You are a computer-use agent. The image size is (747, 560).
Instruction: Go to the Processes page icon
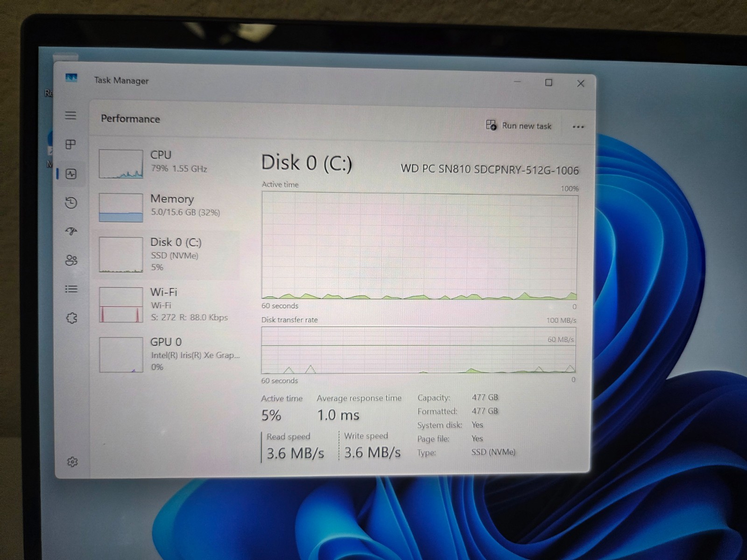click(x=70, y=145)
